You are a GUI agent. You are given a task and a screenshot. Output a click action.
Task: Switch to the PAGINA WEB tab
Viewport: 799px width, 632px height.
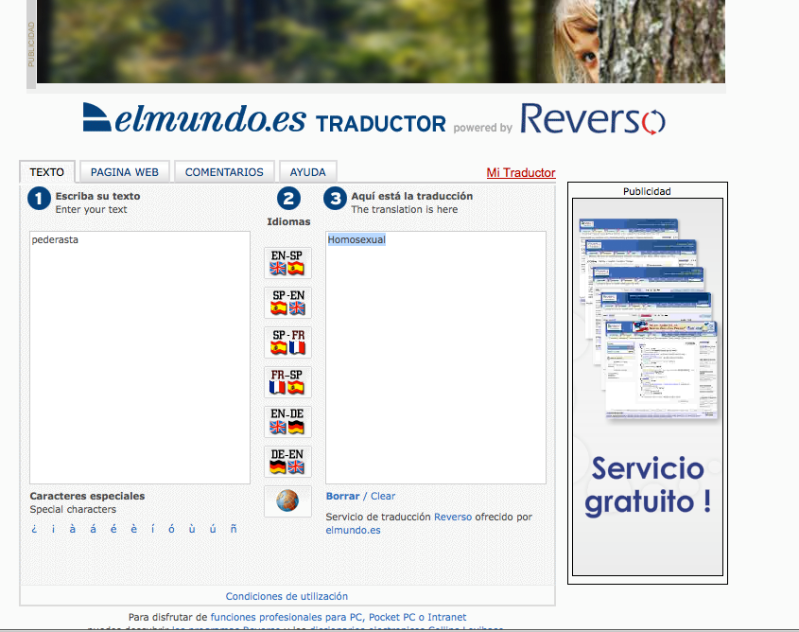124,172
